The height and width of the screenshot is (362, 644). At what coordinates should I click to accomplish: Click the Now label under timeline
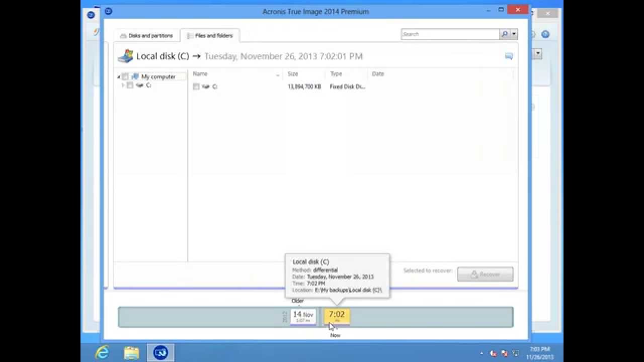(335, 335)
